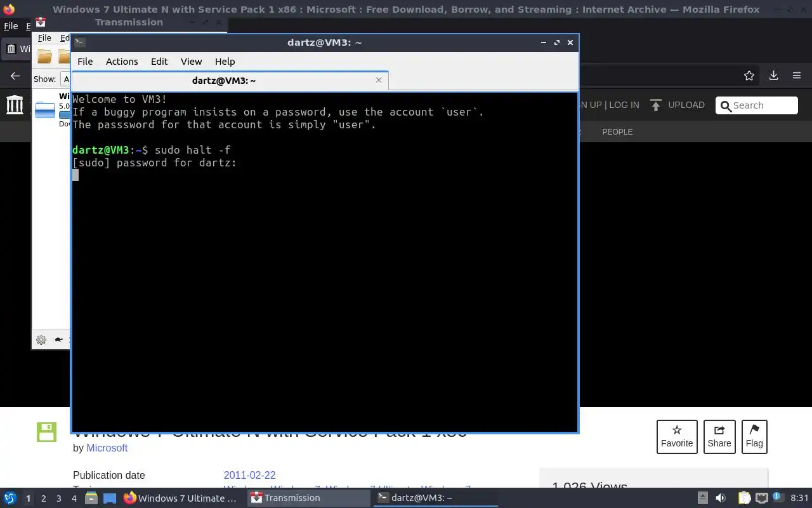Open the Firefox hamburger menu
This screenshot has width=812, height=508.
(797, 76)
